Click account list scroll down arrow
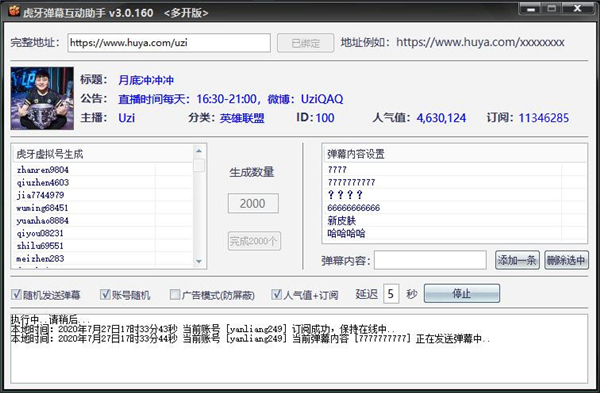Viewport: 600px width, 393px height. [x=199, y=261]
